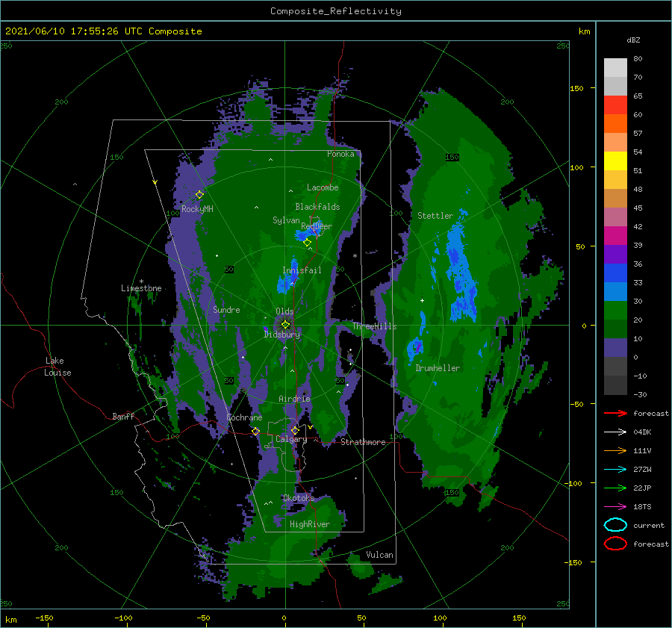The image size is (672, 628).
Task: Click the Sylvan label on the map
Action: tap(286, 220)
